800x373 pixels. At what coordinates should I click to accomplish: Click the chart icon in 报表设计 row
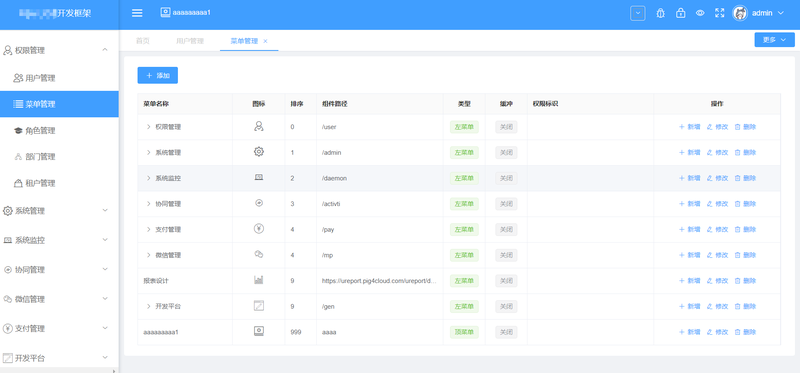[259, 280]
